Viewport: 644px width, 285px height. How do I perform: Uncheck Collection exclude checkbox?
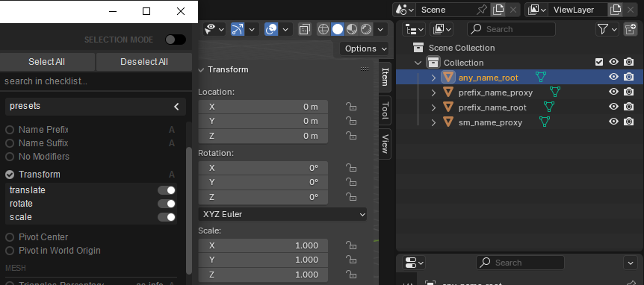click(x=599, y=62)
